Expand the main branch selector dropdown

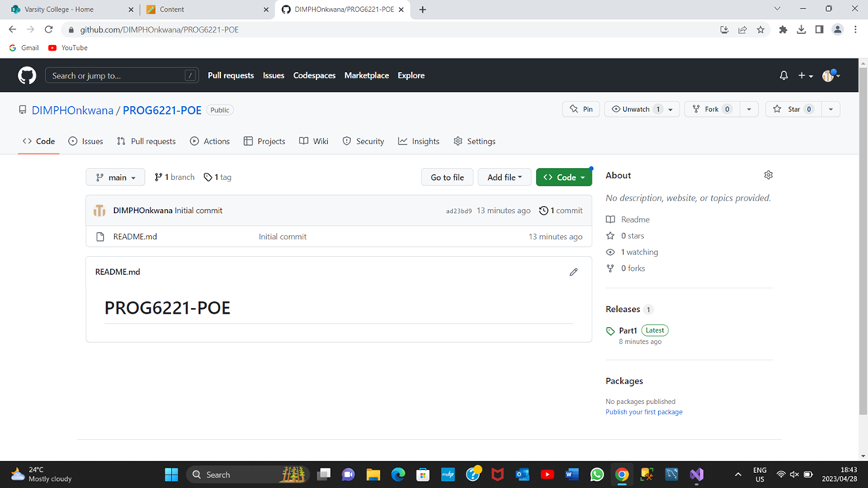[115, 177]
